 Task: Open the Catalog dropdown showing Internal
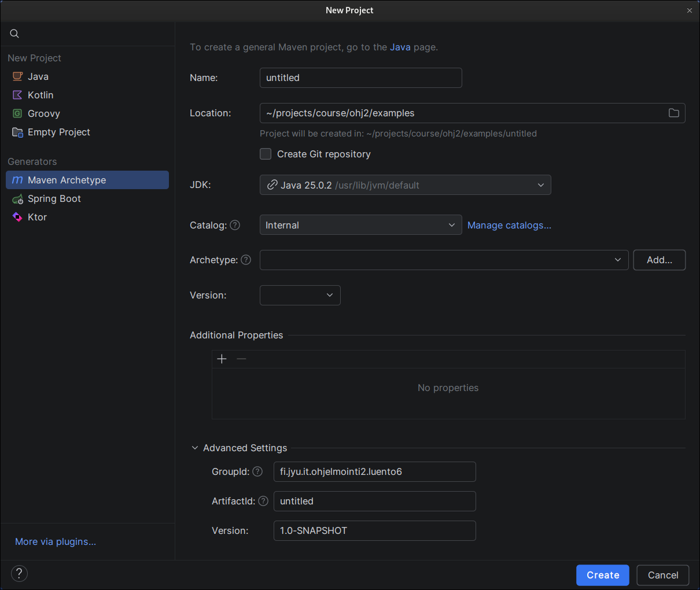[360, 225]
